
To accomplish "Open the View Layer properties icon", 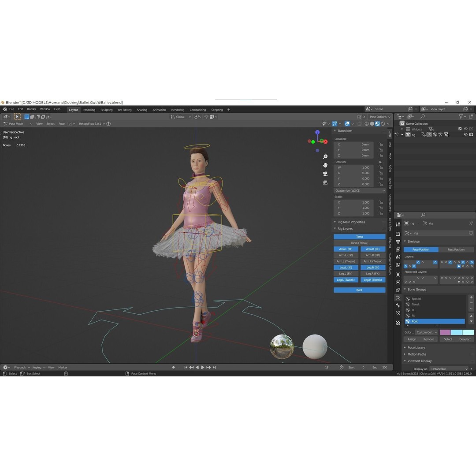I will pos(398,249).
